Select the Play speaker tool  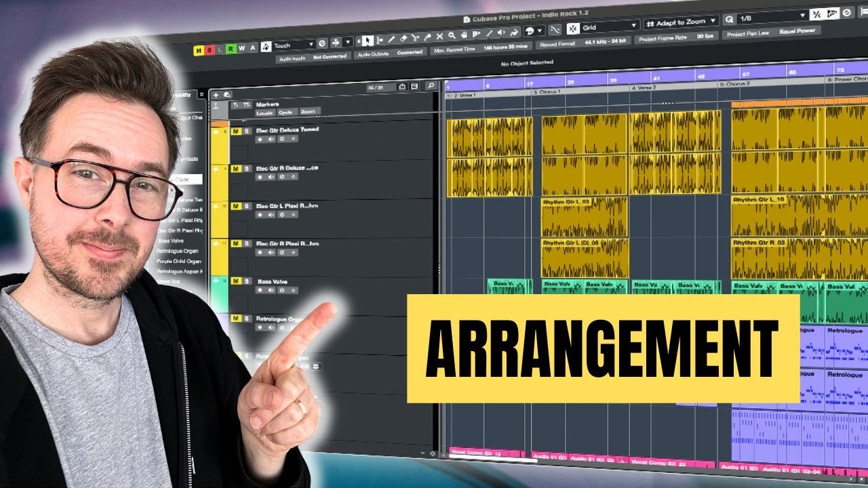(x=501, y=33)
